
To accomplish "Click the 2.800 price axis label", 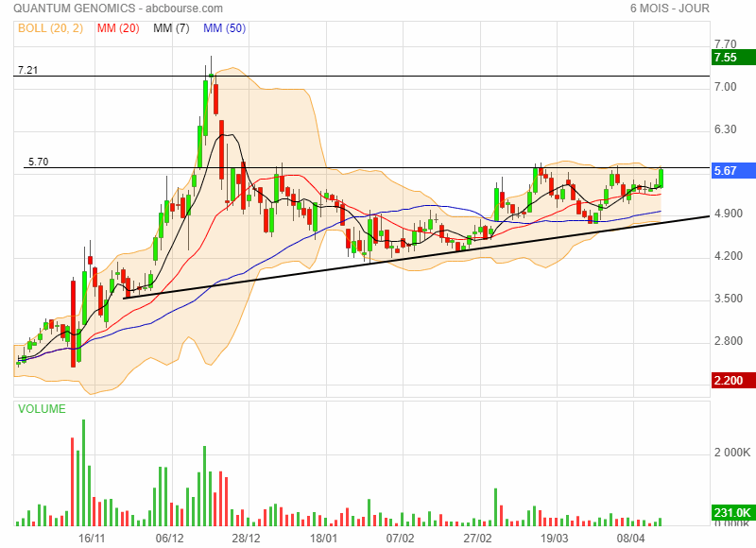I will pyautogui.click(x=729, y=341).
